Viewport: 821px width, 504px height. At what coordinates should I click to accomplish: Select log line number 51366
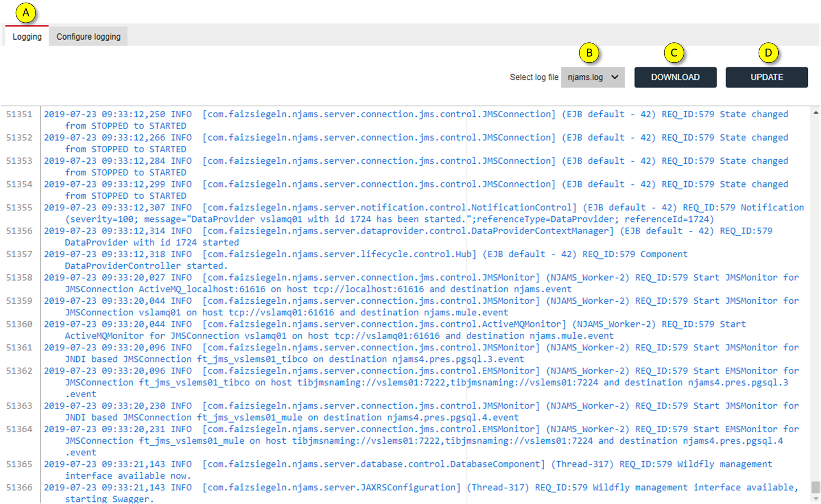coord(20,487)
